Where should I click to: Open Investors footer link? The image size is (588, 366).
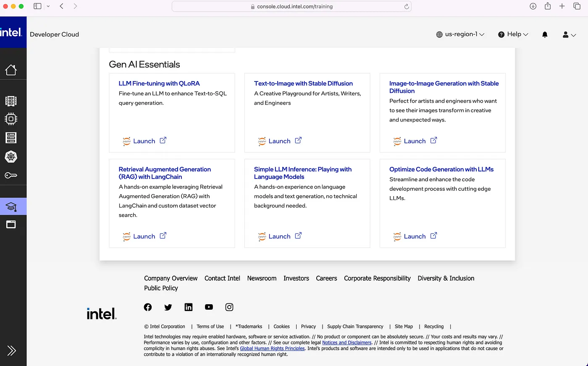(x=296, y=278)
